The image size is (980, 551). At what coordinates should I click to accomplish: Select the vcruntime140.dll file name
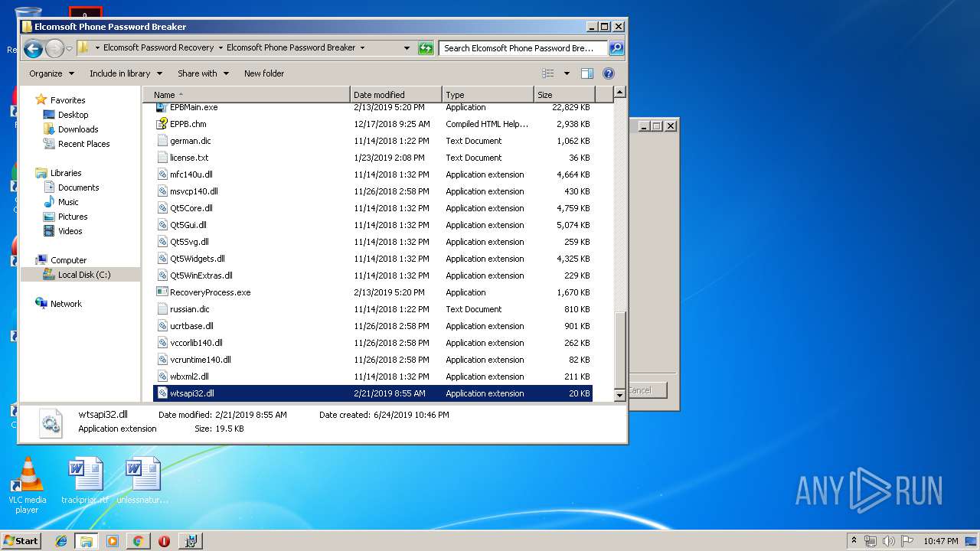[x=200, y=360]
